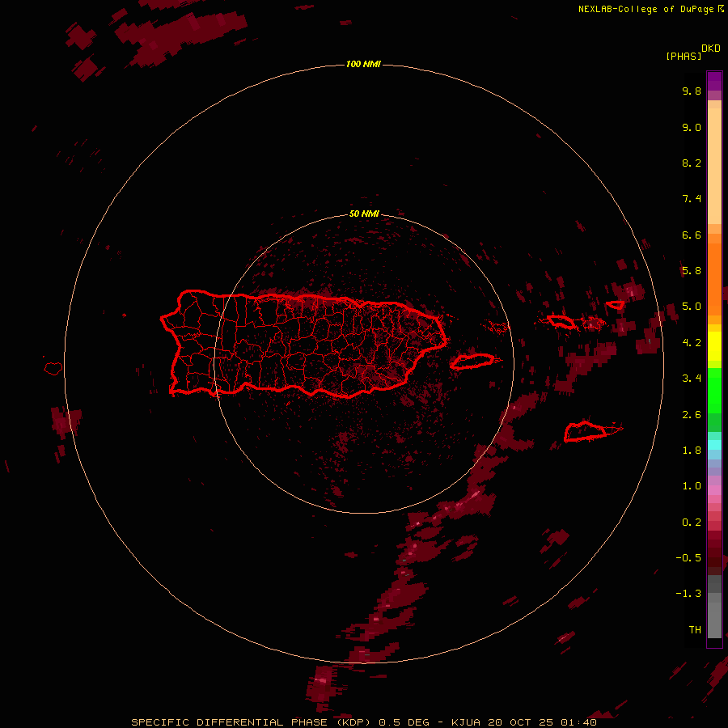728x728 pixels.
Task: Click the small Mona Island outline to the west
Action: [53, 369]
